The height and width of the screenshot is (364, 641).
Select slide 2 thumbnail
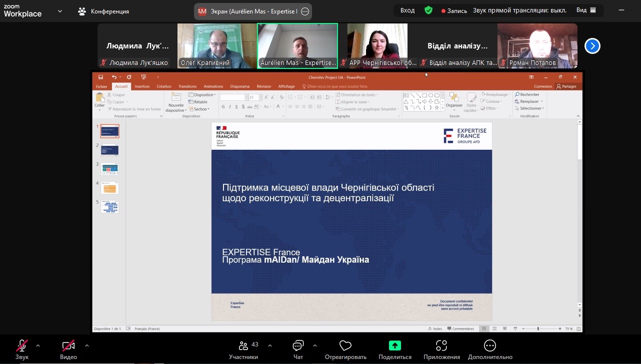point(109,150)
